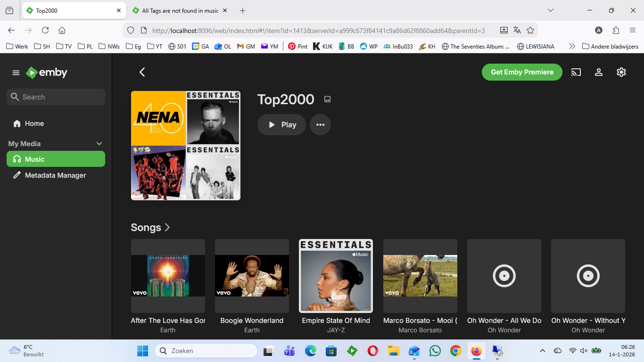Image resolution: width=644 pixels, height=362 pixels.
Task: Open the Firefox account avatar
Action: coord(599,30)
